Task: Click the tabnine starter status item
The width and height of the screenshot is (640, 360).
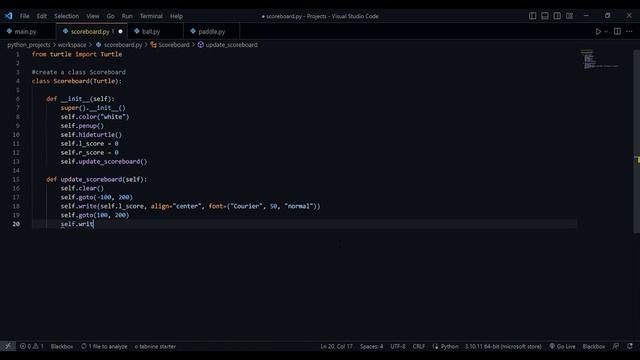Action: [155, 346]
